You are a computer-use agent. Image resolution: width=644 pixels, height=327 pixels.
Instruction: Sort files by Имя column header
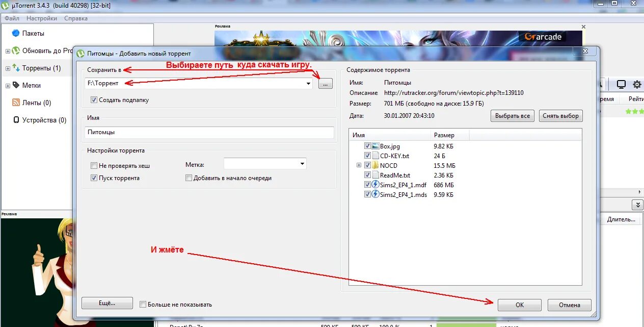390,135
